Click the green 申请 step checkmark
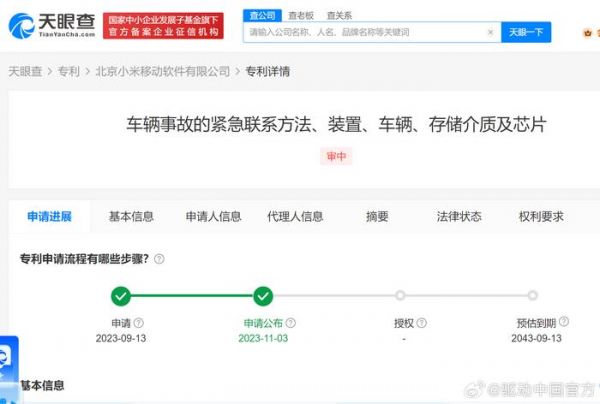The image size is (600, 404). pos(121,295)
